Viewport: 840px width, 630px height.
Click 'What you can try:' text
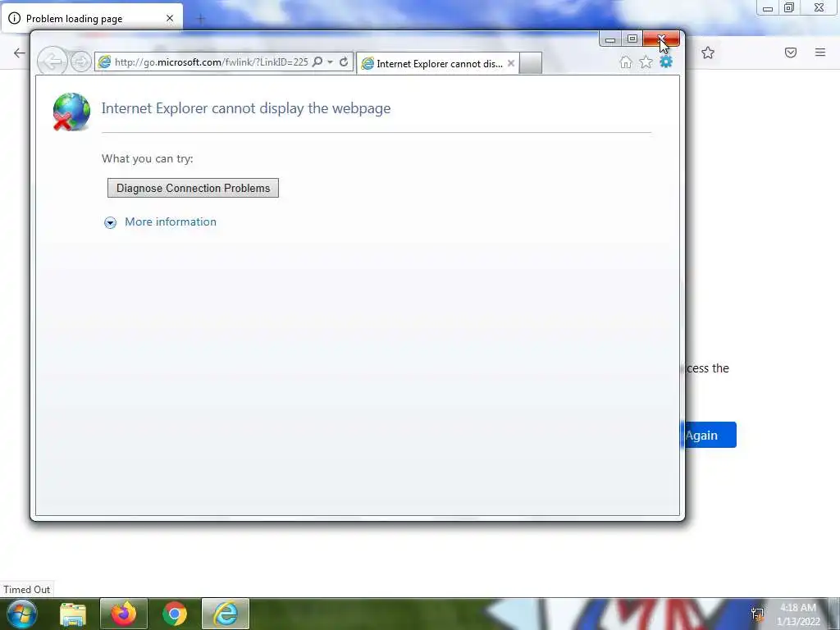148,158
